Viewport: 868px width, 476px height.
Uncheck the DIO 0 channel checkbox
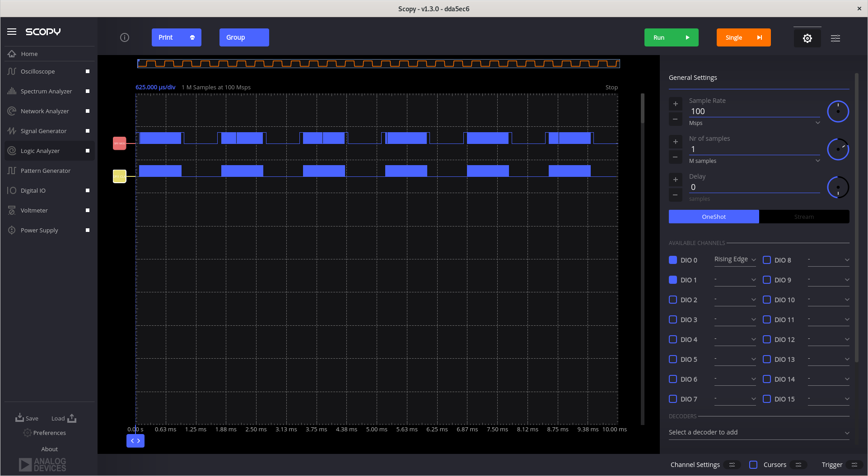coord(673,260)
